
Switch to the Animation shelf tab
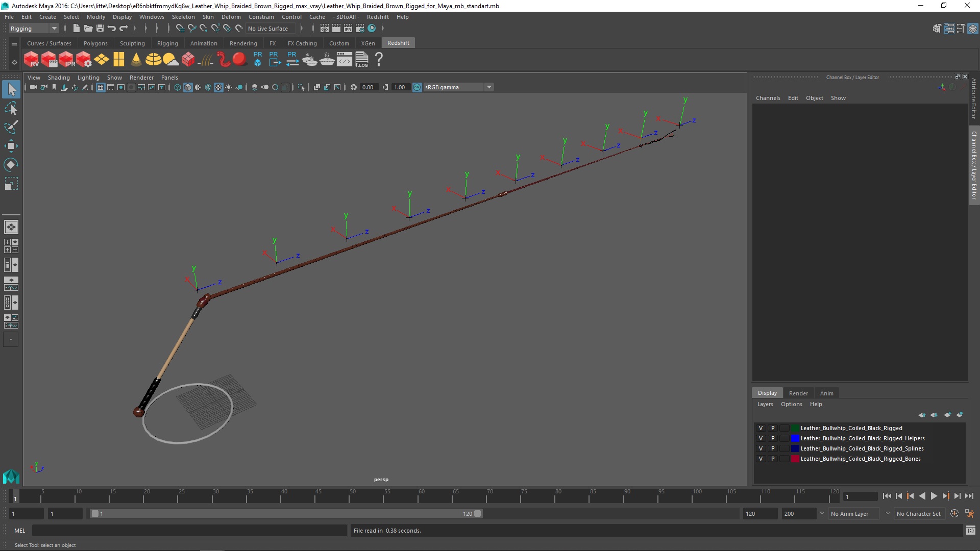204,43
